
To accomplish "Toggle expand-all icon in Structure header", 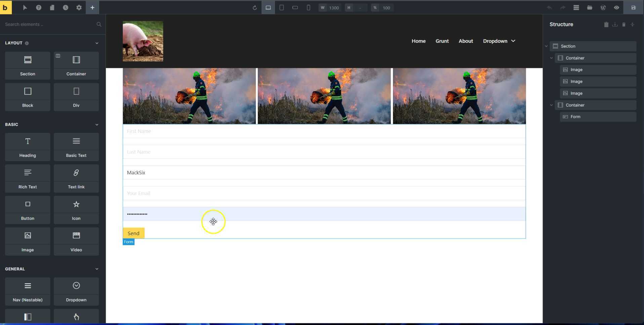I will click(633, 25).
